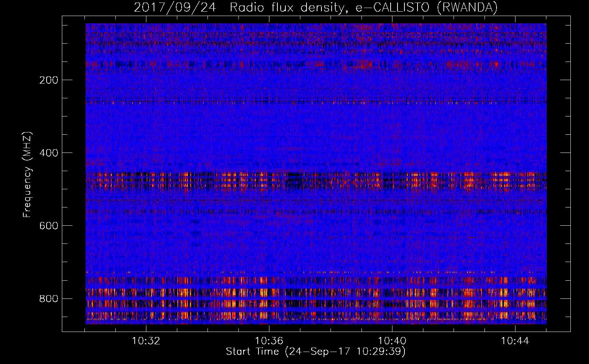Click the 200 frequency axis label

point(49,80)
